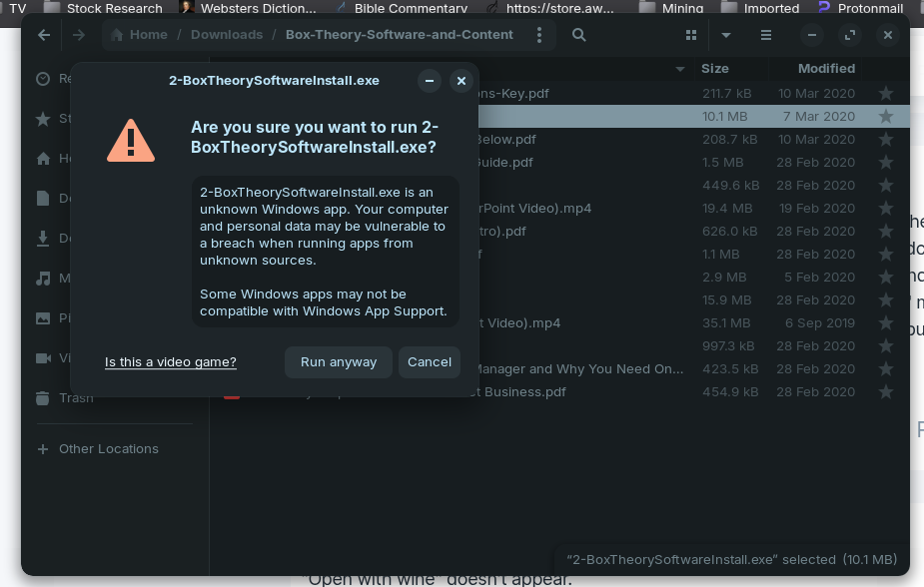
Task: Close the BoxTheorySoftwareInstall dialog
Action: (x=462, y=81)
